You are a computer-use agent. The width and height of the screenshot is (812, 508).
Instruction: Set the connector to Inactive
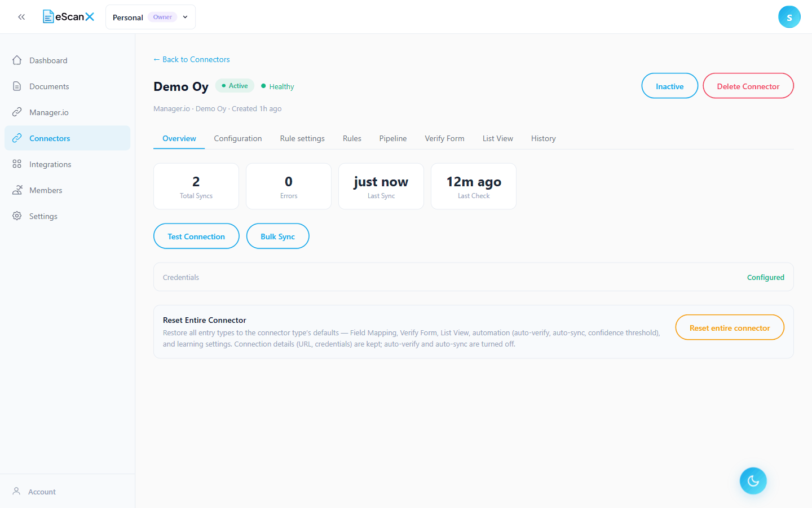(x=670, y=86)
